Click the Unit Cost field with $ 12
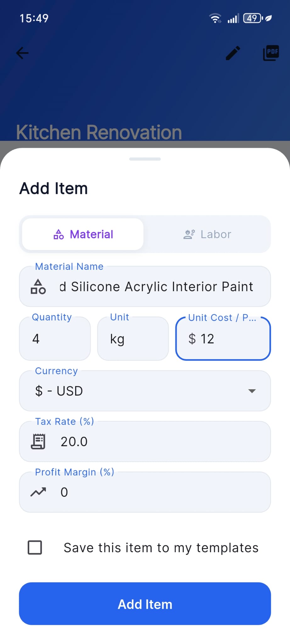Image resolution: width=290 pixels, height=644 pixels. click(223, 339)
